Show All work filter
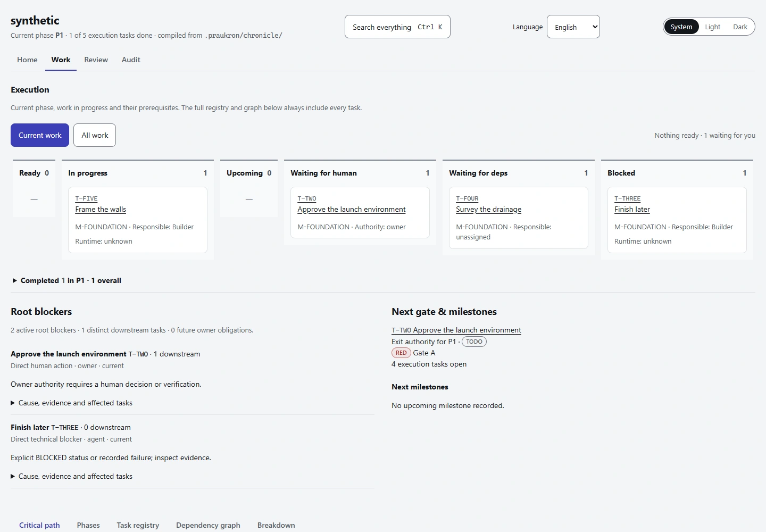Viewport: 766px width, 532px height. (95, 135)
